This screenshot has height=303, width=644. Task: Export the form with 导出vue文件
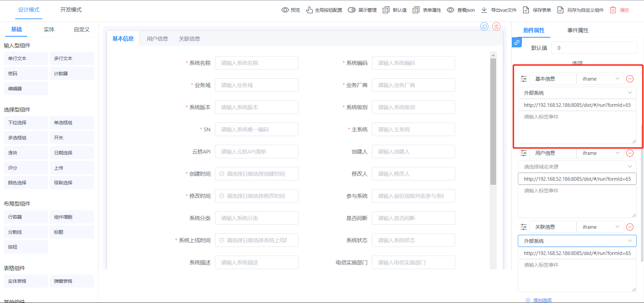pyautogui.click(x=499, y=10)
